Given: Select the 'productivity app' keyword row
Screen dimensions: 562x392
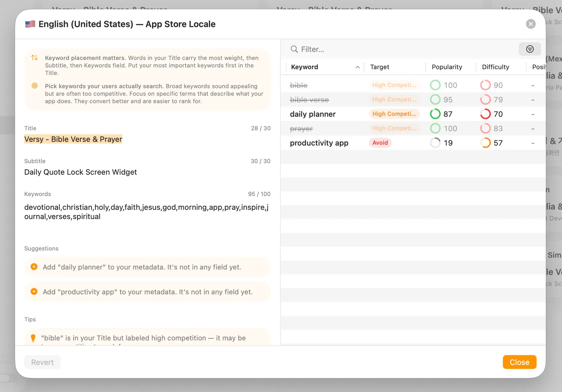Looking at the screenshot, I should (413, 143).
